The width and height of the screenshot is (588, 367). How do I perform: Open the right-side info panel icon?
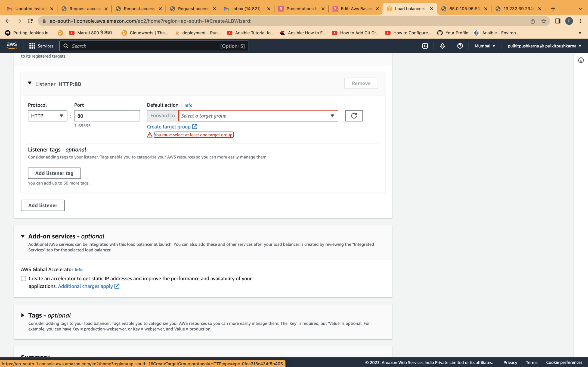[581, 60]
